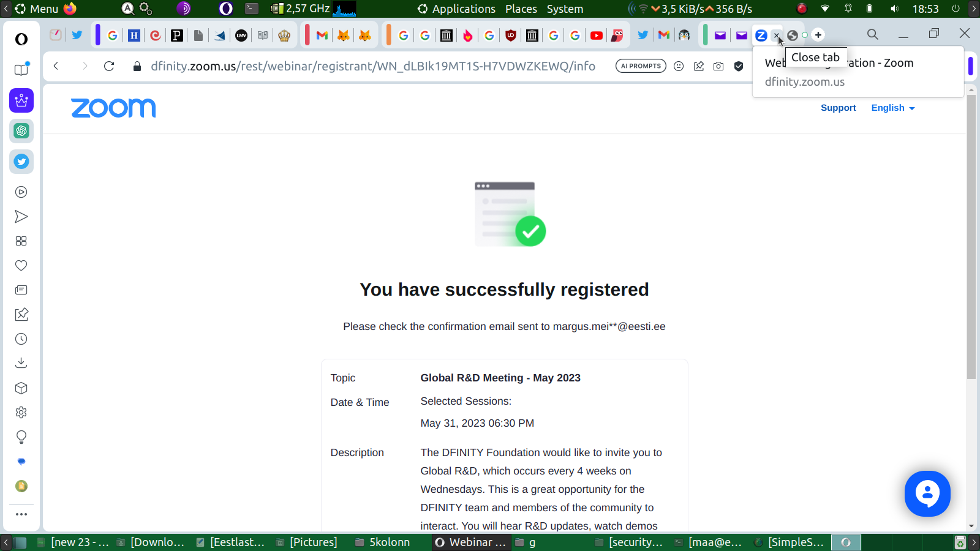Reload the Zoom registration page
The image size is (980, 551).
coord(109,66)
